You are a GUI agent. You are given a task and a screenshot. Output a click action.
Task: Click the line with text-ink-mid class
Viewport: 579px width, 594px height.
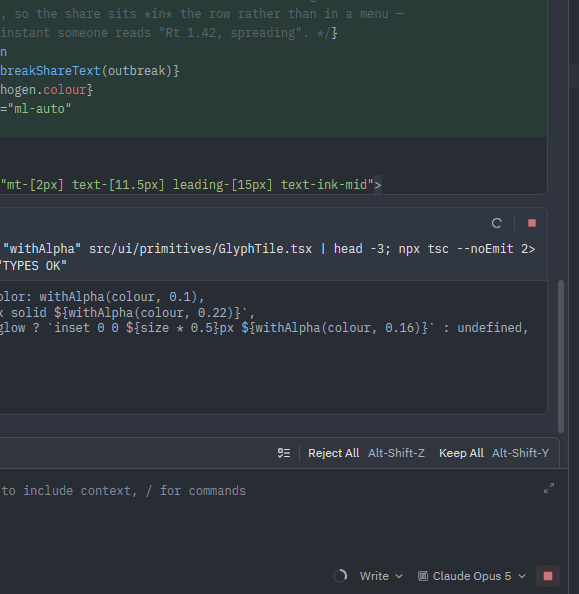[191, 185]
